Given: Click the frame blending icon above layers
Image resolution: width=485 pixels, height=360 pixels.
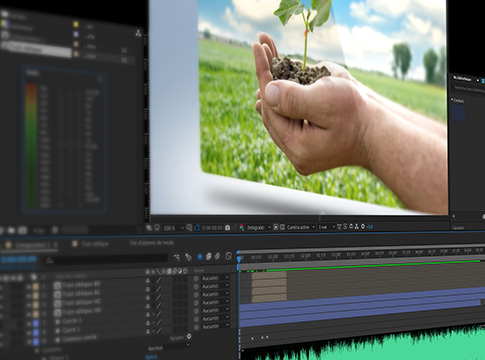Looking at the screenshot, I should pyautogui.click(x=208, y=257).
